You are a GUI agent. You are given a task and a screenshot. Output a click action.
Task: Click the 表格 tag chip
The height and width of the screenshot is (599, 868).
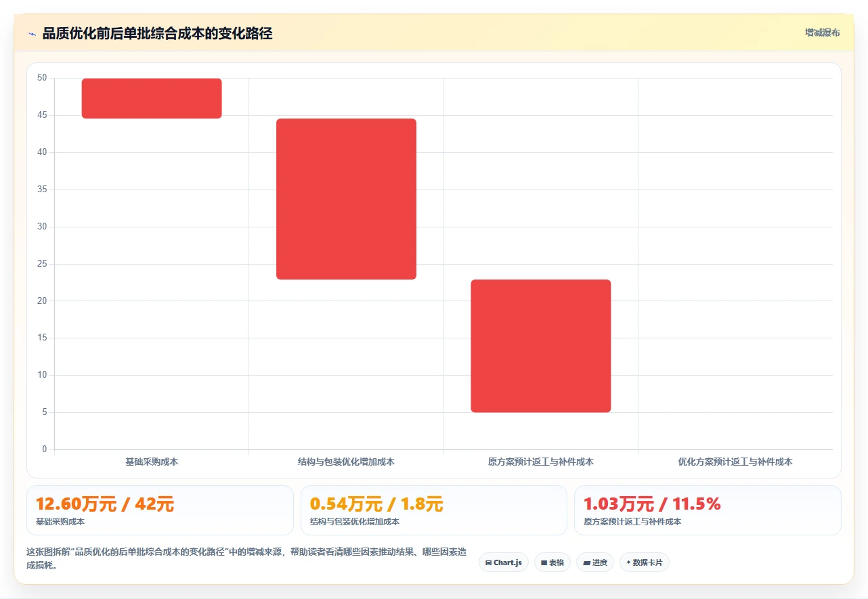pos(552,562)
